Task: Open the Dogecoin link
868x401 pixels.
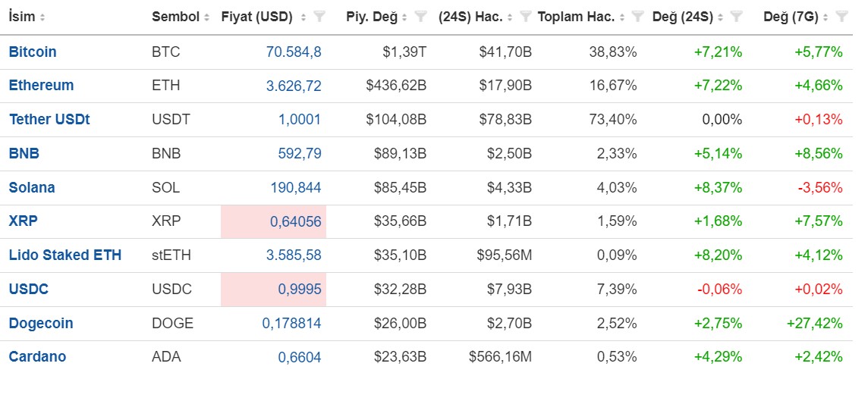Action: [41, 324]
